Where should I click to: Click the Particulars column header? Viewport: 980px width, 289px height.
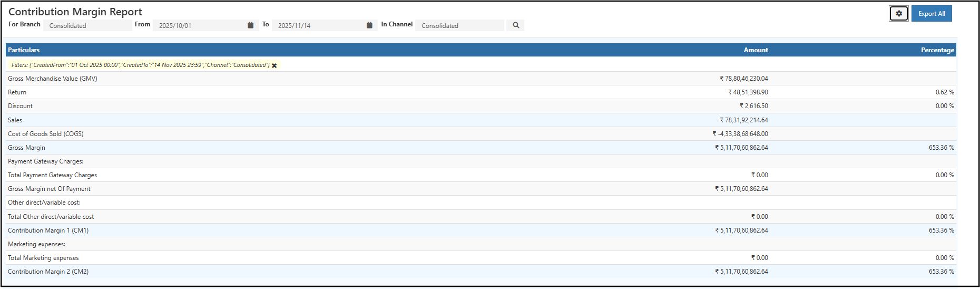click(x=24, y=50)
